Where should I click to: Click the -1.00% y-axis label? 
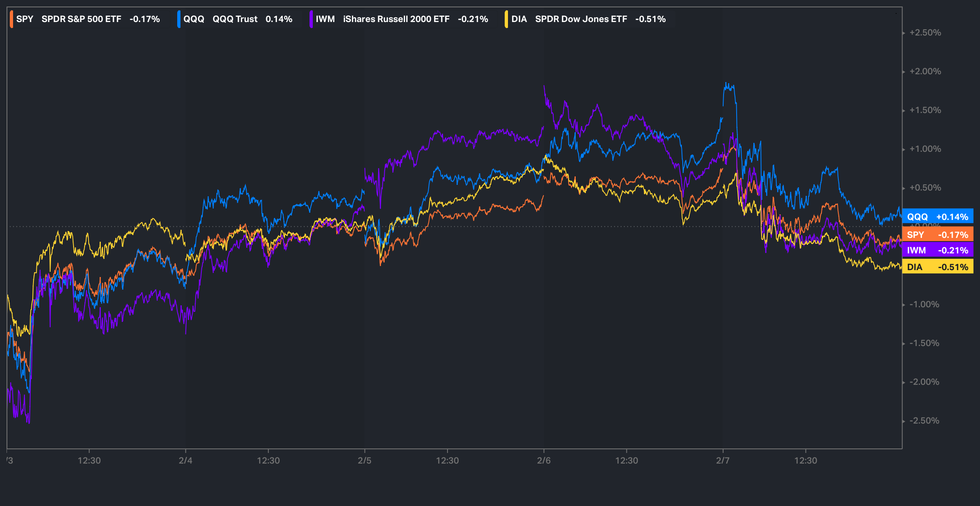(x=924, y=304)
